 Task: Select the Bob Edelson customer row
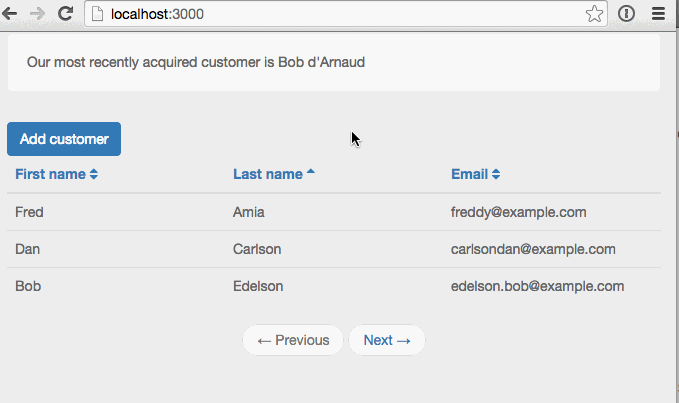[334, 286]
